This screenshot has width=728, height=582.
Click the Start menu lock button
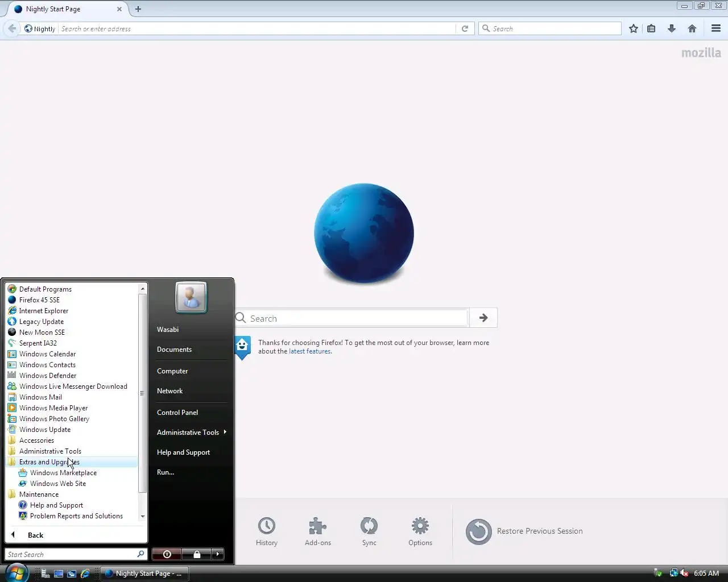[197, 554]
